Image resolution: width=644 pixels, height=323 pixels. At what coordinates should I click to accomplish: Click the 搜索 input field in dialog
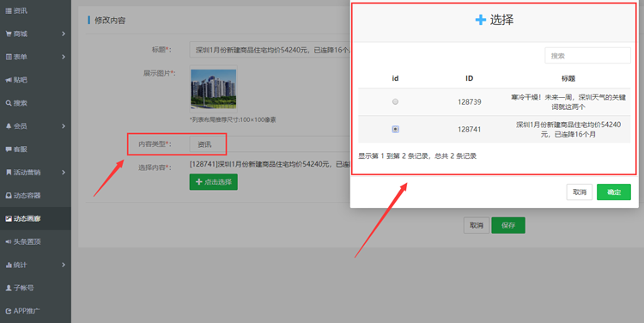point(587,56)
